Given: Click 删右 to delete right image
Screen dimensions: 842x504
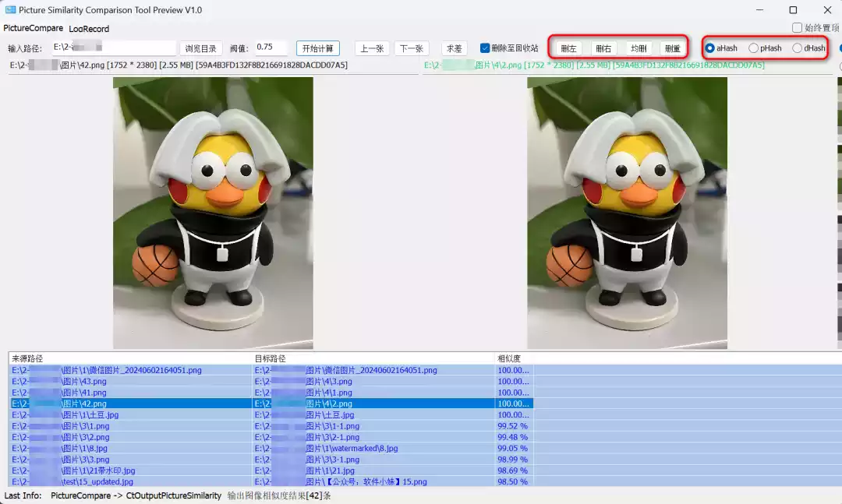Looking at the screenshot, I should pyautogui.click(x=603, y=48).
